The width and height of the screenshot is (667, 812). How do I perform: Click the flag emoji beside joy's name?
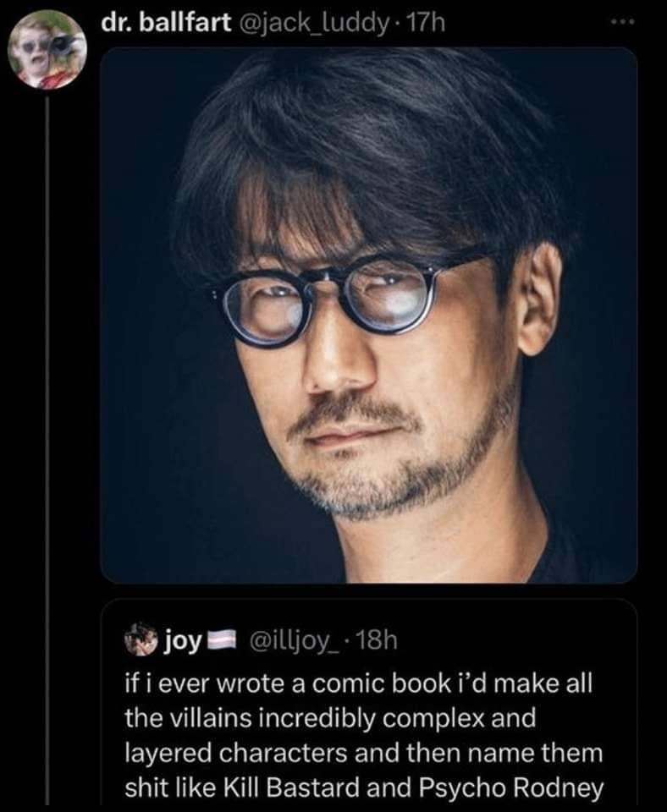tap(221, 639)
